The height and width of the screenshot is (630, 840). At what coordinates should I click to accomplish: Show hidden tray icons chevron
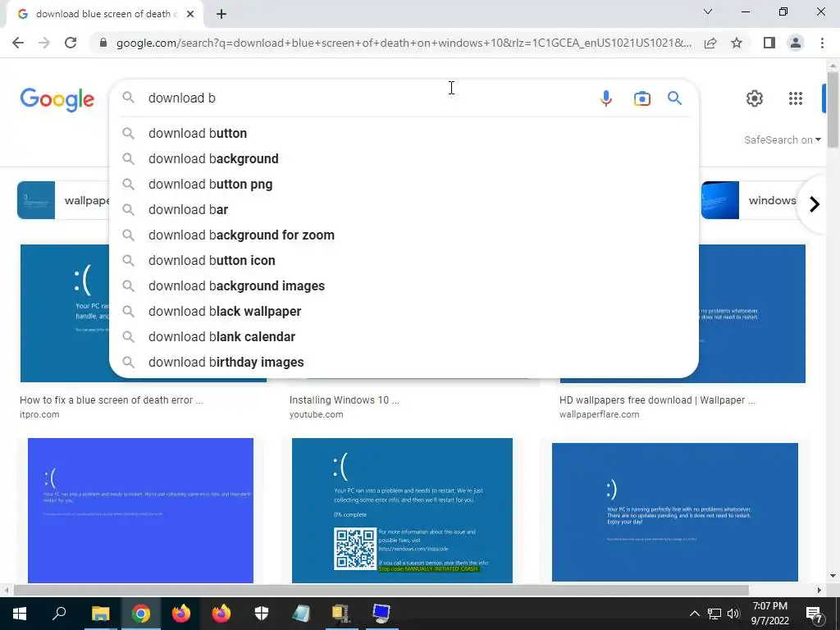[694, 614]
